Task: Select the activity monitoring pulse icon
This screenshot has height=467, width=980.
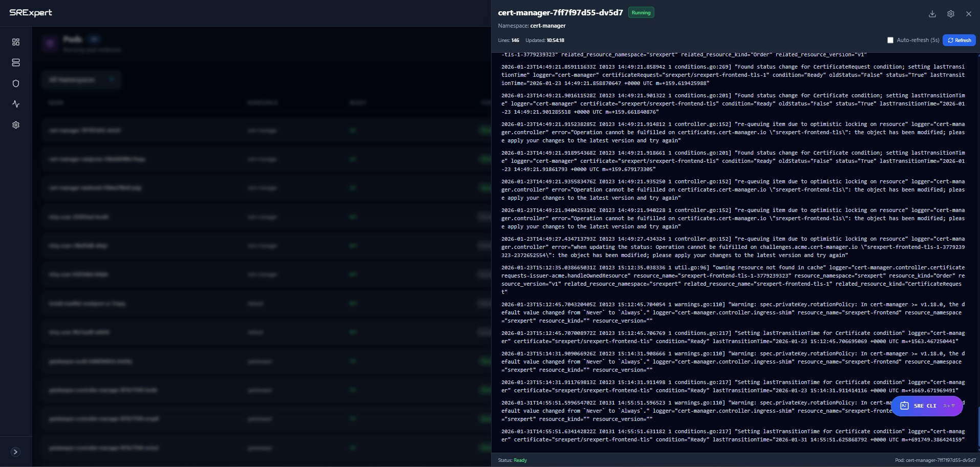Action: (15, 104)
